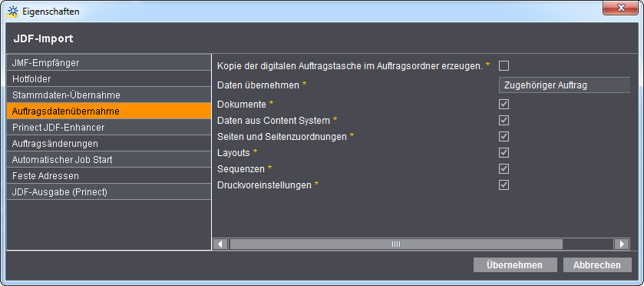Image resolution: width=644 pixels, height=286 pixels.
Task: Click the Kopie der digitalen Auftragstasche label
Action: click(x=350, y=66)
